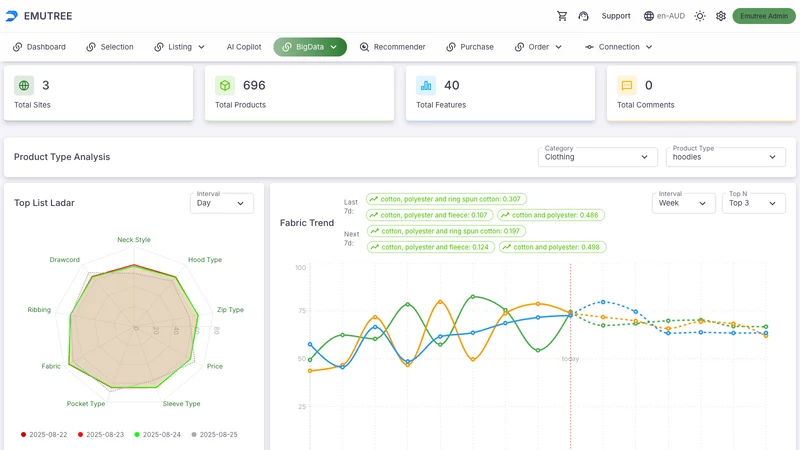Click the globe language icon

point(648,16)
